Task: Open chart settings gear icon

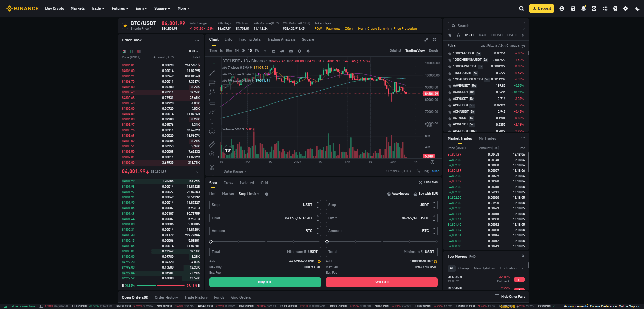Action: [x=308, y=51]
